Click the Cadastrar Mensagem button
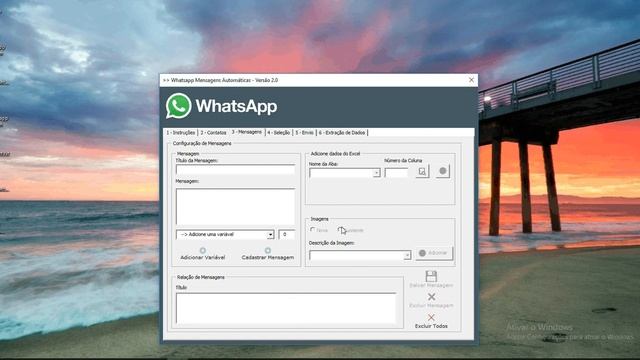Image resolution: width=640 pixels, height=360 pixels. (268, 254)
